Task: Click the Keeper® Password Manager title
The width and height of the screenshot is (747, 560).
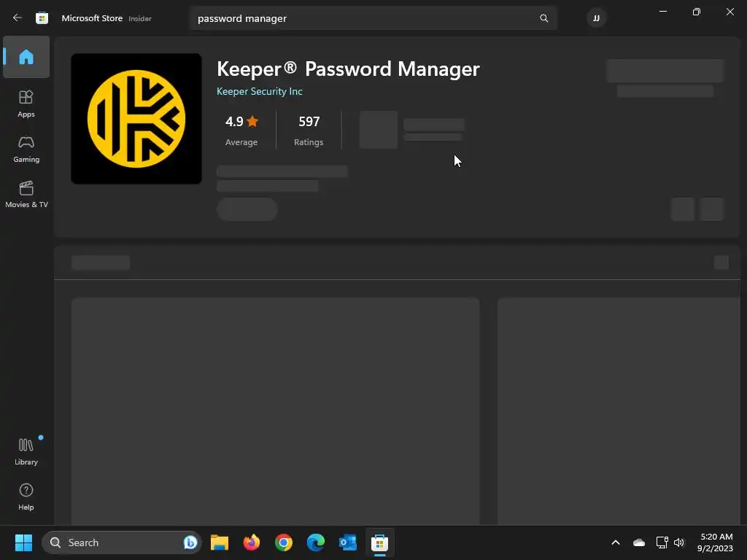Action: [348, 69]
